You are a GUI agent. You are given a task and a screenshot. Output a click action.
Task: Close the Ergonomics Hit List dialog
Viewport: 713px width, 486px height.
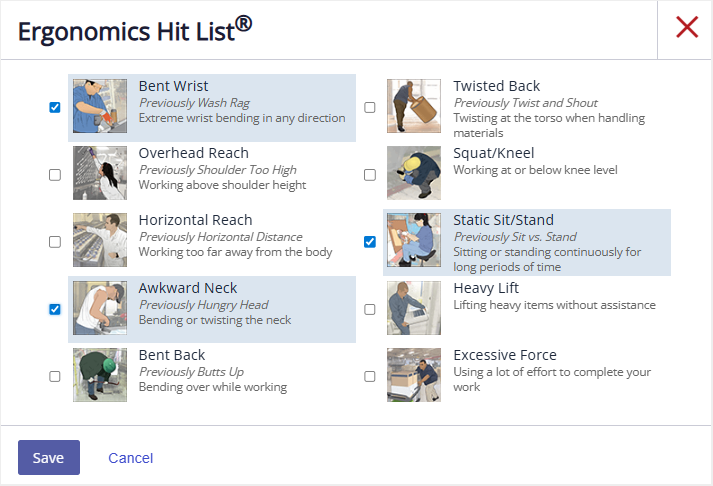pos(686,28)
